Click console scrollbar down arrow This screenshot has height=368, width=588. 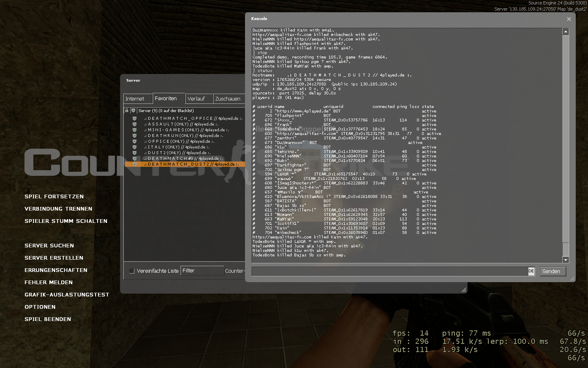pos(566,260)
